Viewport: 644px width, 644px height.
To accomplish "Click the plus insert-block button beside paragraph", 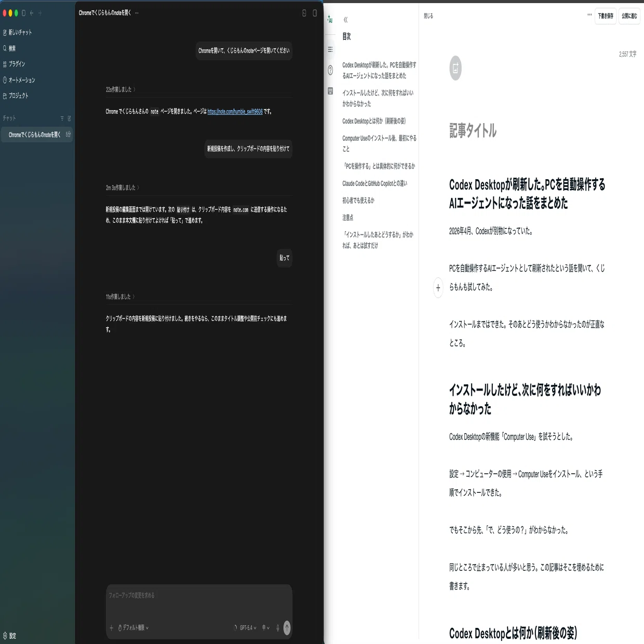I will pos(438,288).
